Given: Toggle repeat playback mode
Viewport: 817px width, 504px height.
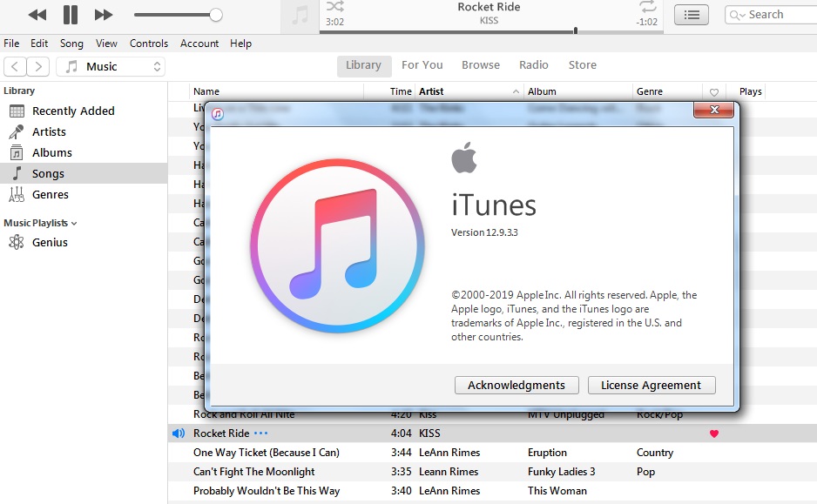Looking at the screenshot, I should 647,7.
